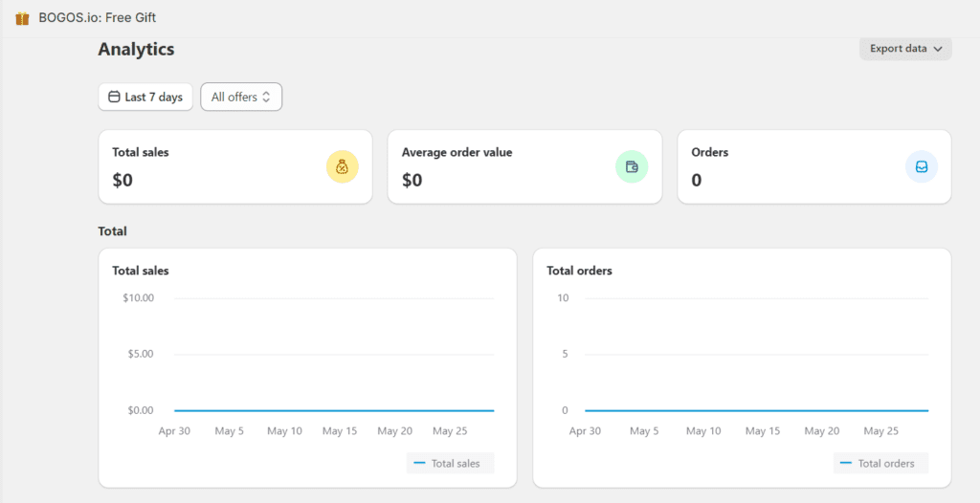Click the money bag Total sales icon
Image resolution: width=980 pixels, height=503 pixels.
click(342, 166)
